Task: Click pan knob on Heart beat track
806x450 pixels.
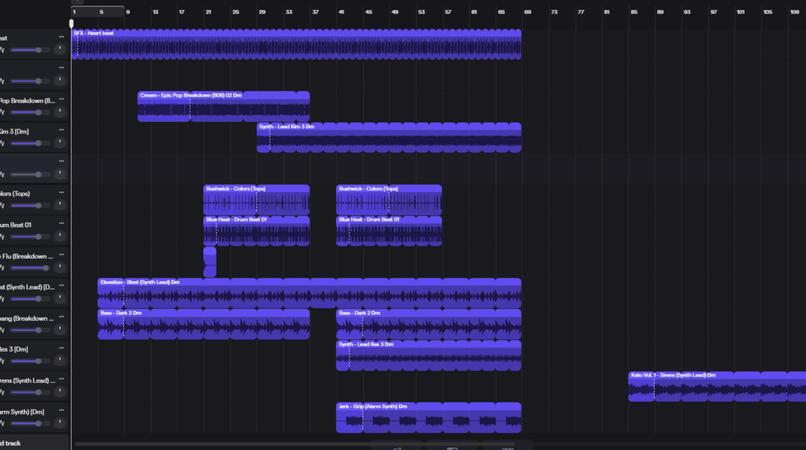Action: 60,49
